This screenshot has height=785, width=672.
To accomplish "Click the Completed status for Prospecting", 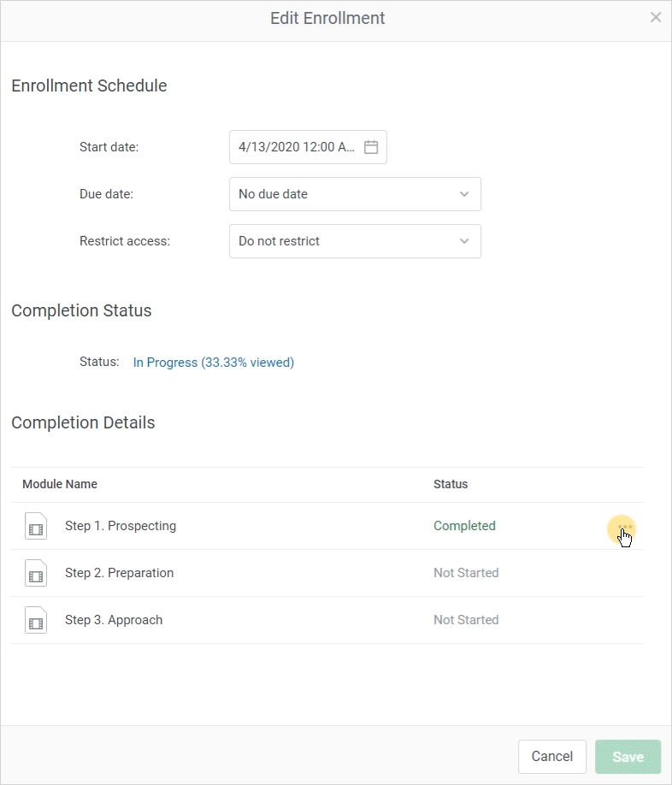I will pyautogui.click(x=464, y=526).
